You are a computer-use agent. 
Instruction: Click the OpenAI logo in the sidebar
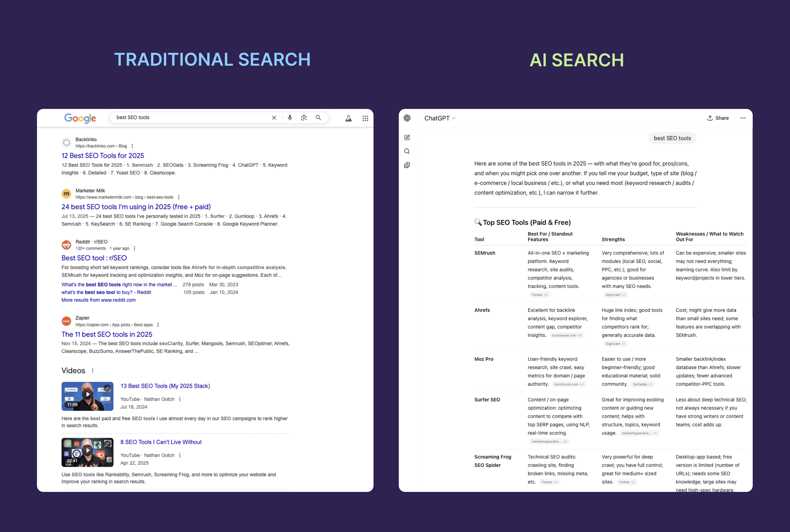click(x=407, y=118)
